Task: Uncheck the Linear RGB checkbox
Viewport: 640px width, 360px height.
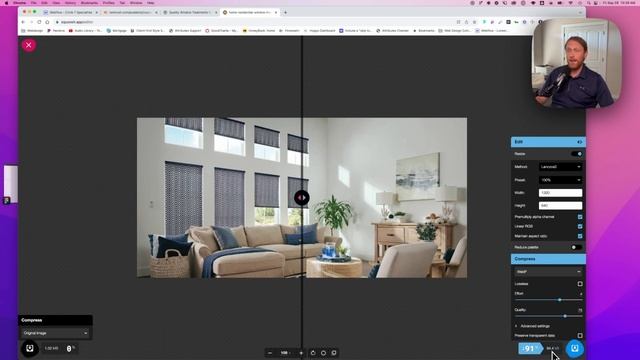Action: [x=580, y=226]
